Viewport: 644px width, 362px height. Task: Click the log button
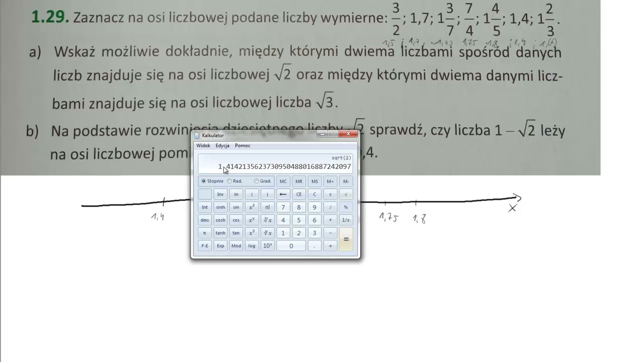(x=252, y=246)
